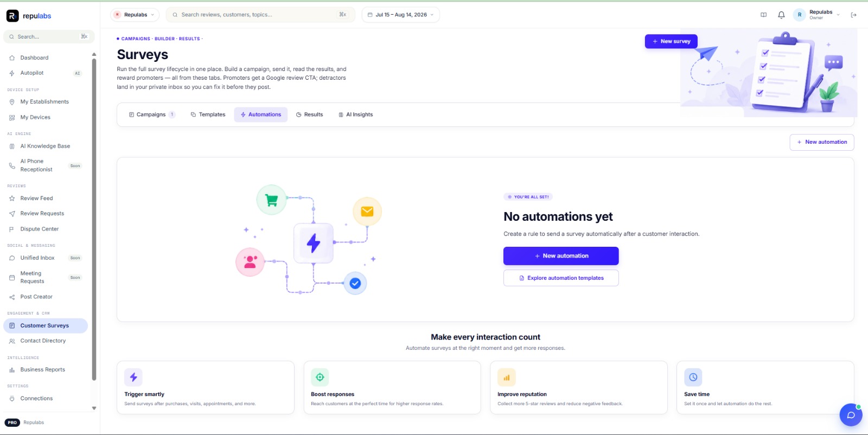Click the Review Requests send icon

point(12,213)
